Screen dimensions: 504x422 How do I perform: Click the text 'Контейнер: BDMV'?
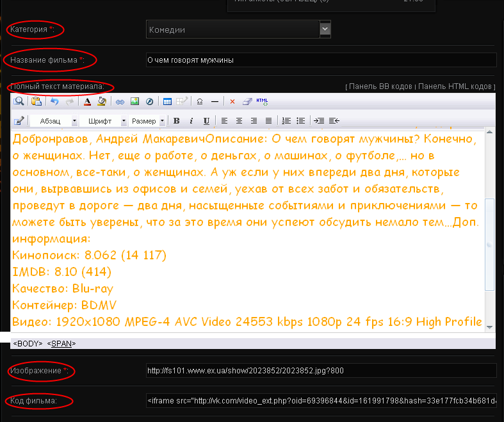coord(64,305)
